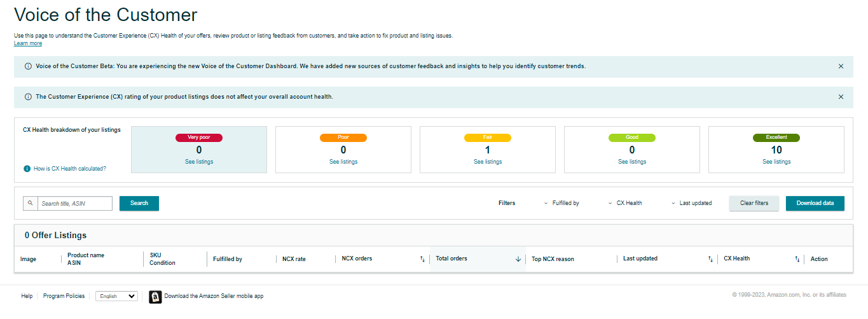
Task: Sort Total orders descending arrow
Action: [518, 259]
